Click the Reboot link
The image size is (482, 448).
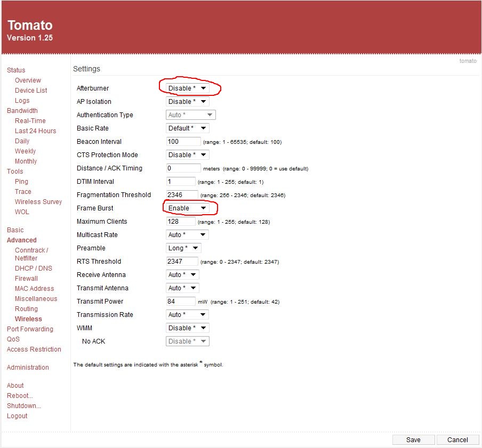click(x=20, y=396)
